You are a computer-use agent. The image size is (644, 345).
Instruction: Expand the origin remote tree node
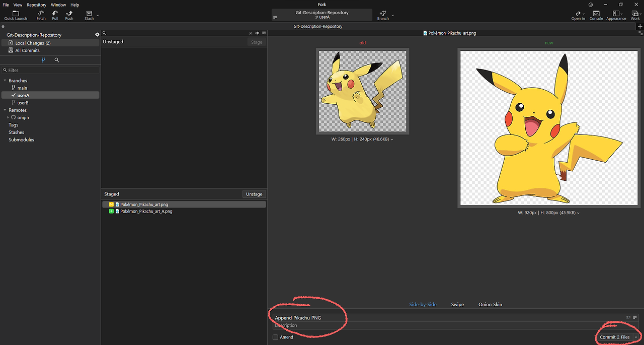coord(8,117)
